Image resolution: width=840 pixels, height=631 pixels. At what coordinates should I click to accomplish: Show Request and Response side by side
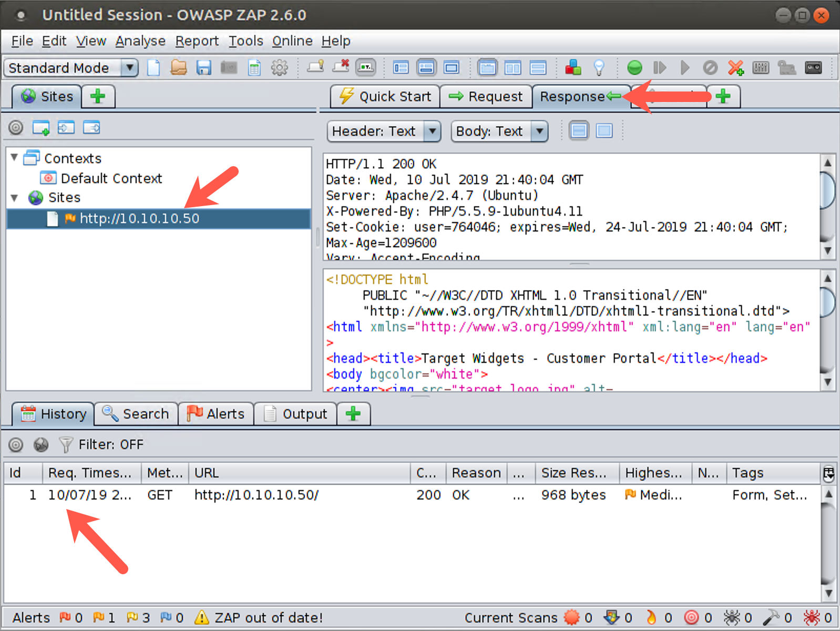click(513, 68)
